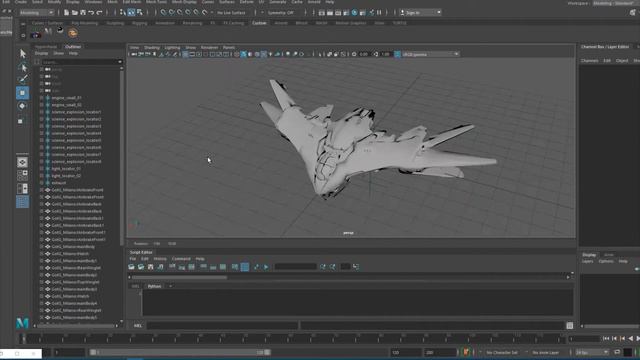Click the Script Editor execute play icon
The width and height of the screenshot is (640, 360).
click(266, 267)
